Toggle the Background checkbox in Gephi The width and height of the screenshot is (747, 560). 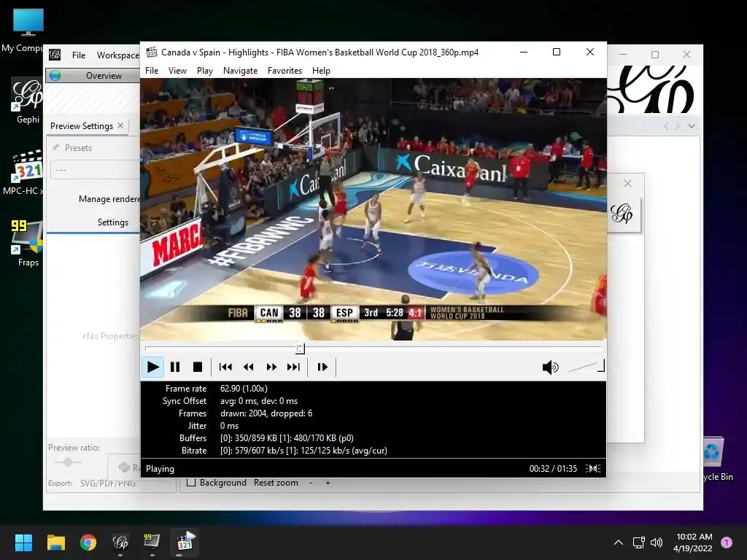pyautogui.click(x=191, y=483)
